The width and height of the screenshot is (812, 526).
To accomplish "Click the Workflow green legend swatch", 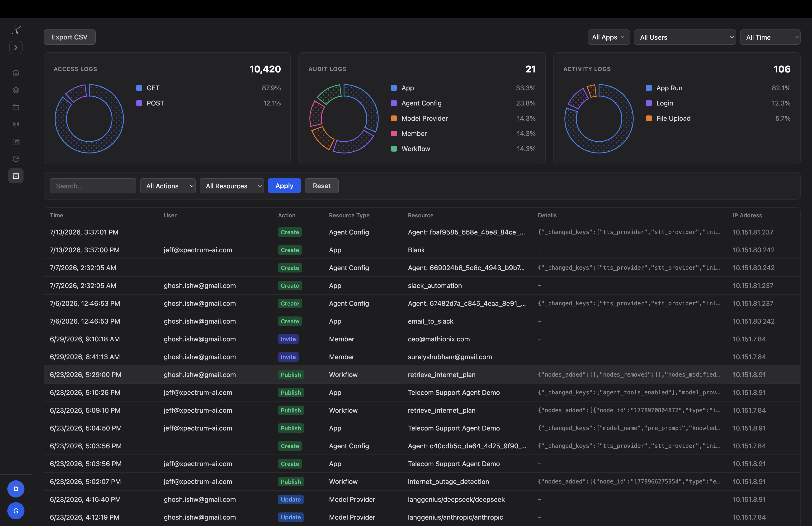I will tap(394, 149).
